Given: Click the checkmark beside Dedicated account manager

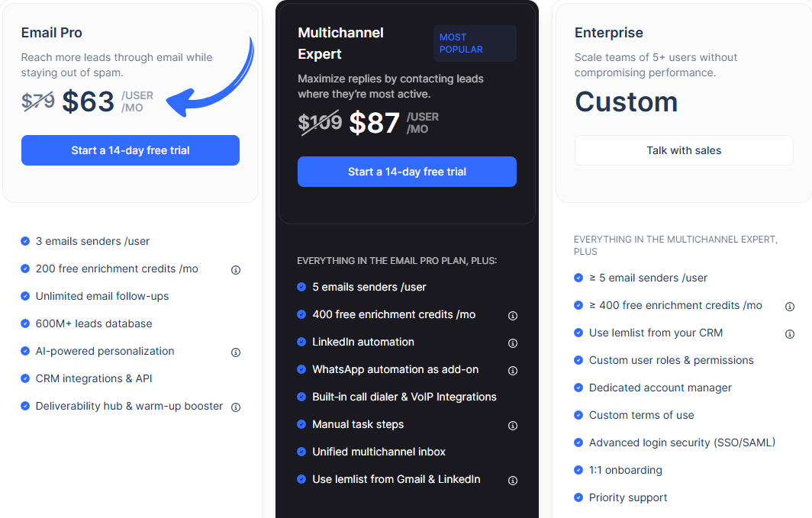Looking at the screenshot, I should point(578,388).
